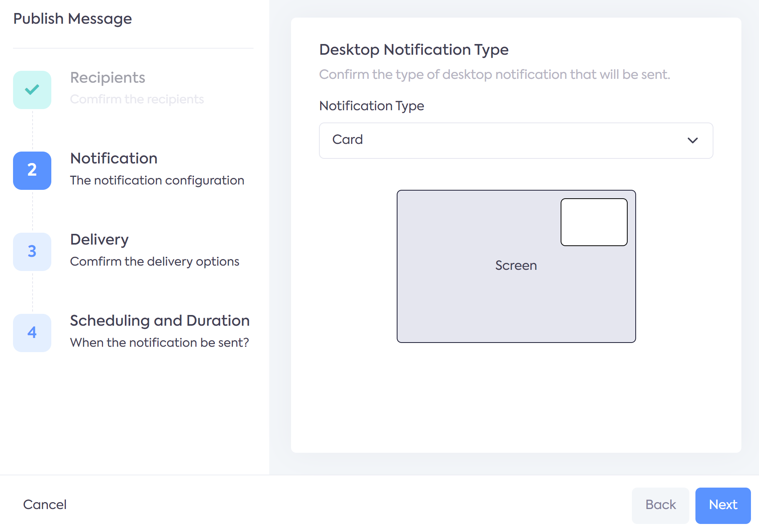
Task: Click the Screen preview area label
Action: click(516, 266)
